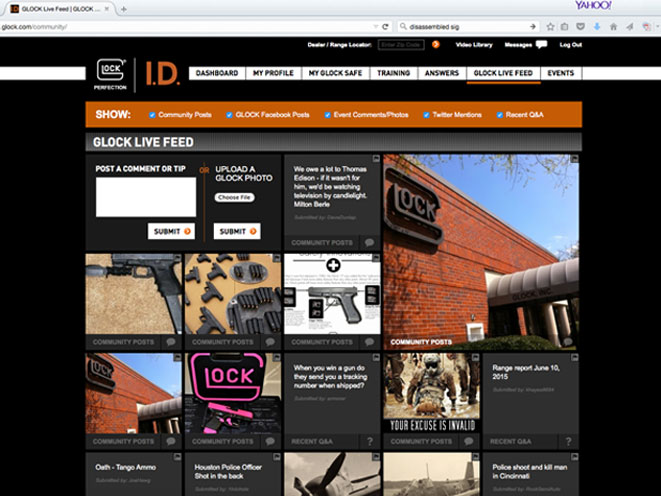Viewport: 661px width, 496px height.
Task: Uncheck the Community Posts filter
Action: pyautogui.click(x=152, y=115)
